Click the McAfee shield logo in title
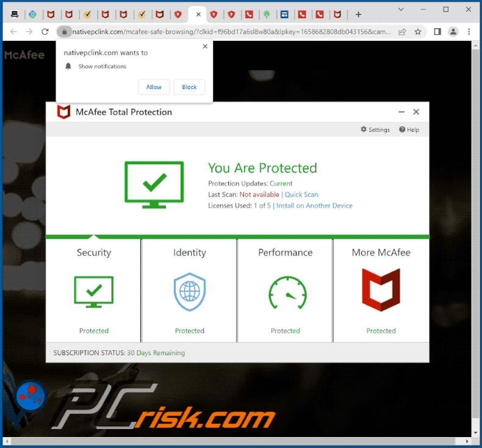 (x=63, y=112)
